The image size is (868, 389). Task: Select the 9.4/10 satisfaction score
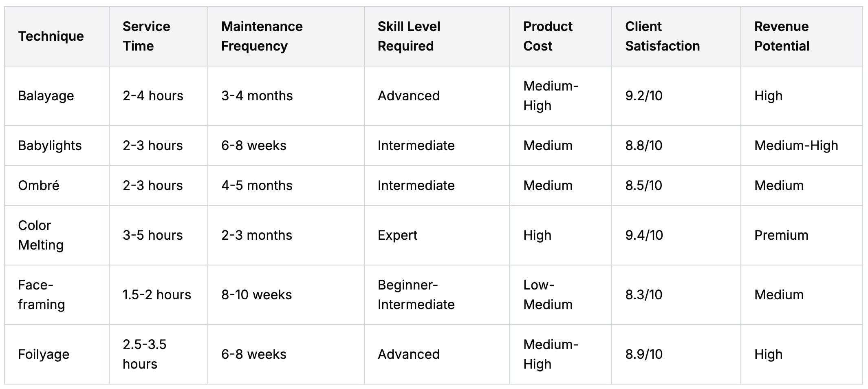(644, 235)
